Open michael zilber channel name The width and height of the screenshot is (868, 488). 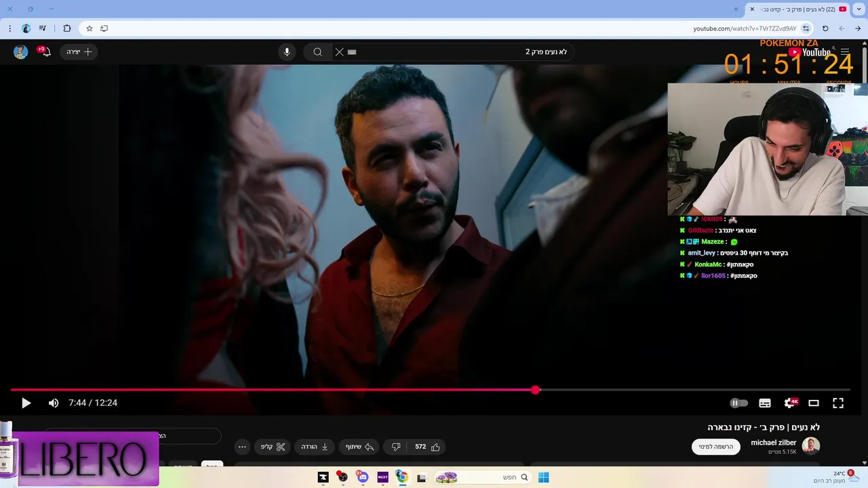[773, 443]
